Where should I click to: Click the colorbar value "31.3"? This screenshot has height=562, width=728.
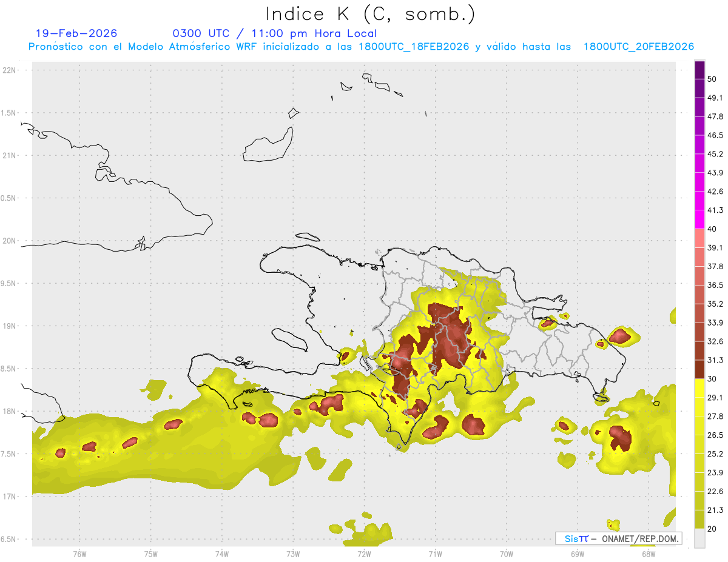[x=715, y=360]
